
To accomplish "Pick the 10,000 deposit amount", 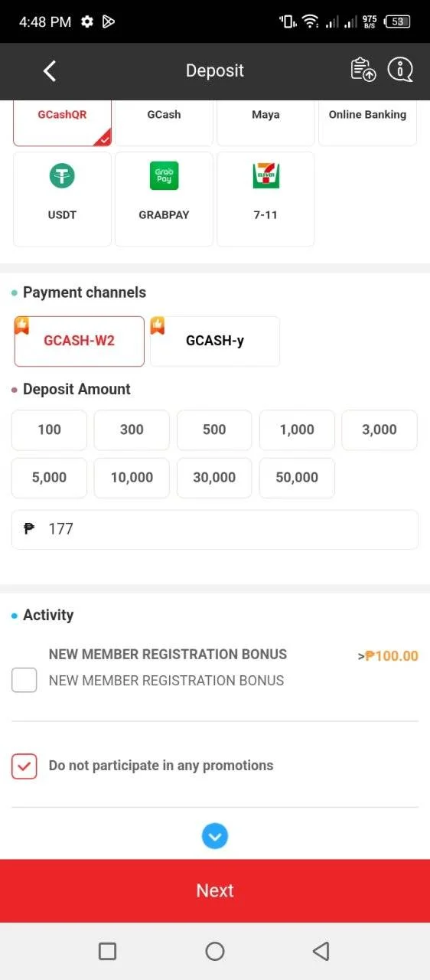I will (132, 478).
